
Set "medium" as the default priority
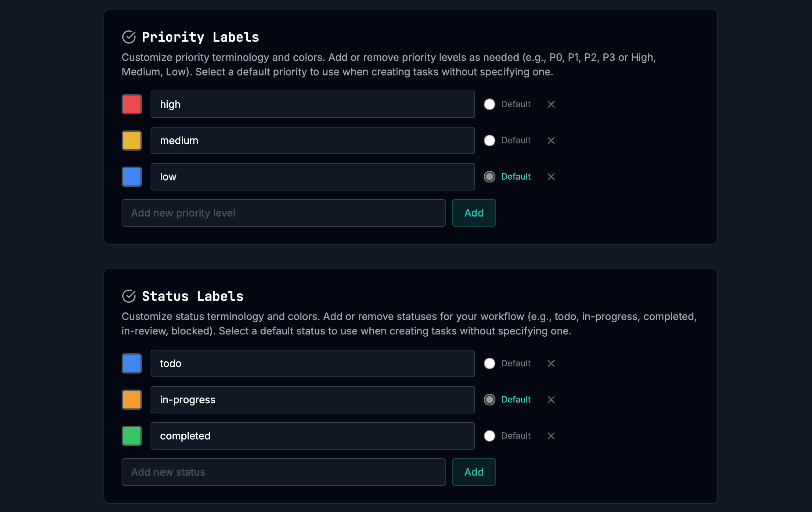tap(490, 141)
